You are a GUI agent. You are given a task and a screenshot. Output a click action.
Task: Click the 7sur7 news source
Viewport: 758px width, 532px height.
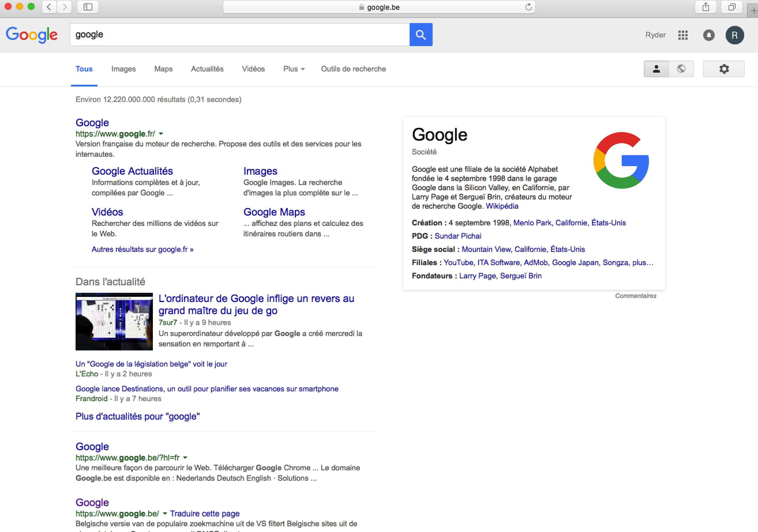(x=168, y=322)
